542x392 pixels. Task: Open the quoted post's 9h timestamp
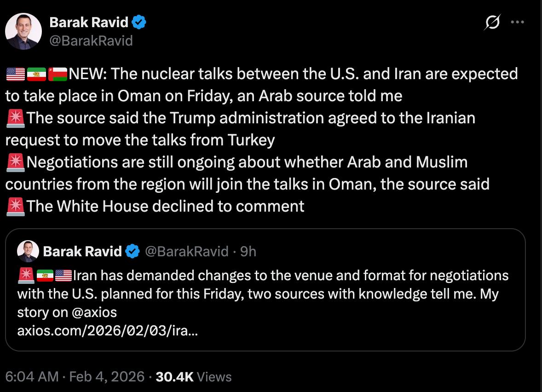pyautogui.click(x=248, y=251)
